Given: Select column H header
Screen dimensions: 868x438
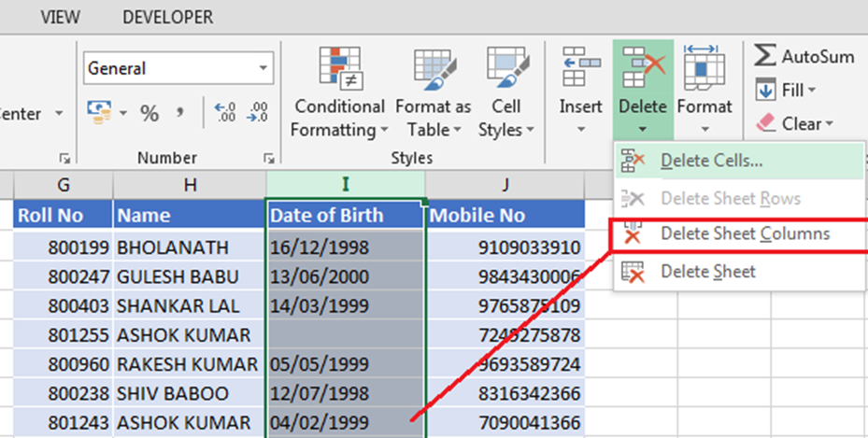Looking at the screenshot, I should 190,185.
